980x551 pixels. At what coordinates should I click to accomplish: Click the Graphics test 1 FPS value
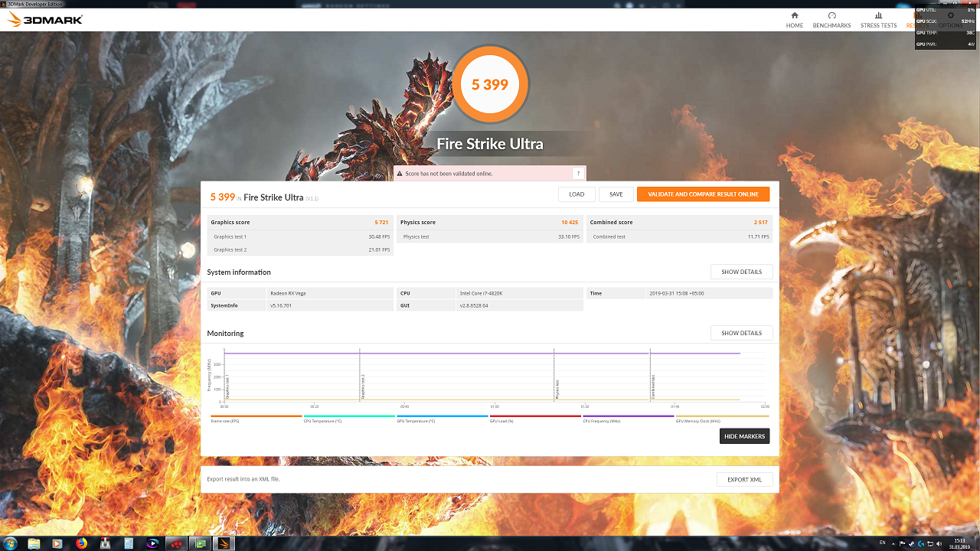coord(379,236)
